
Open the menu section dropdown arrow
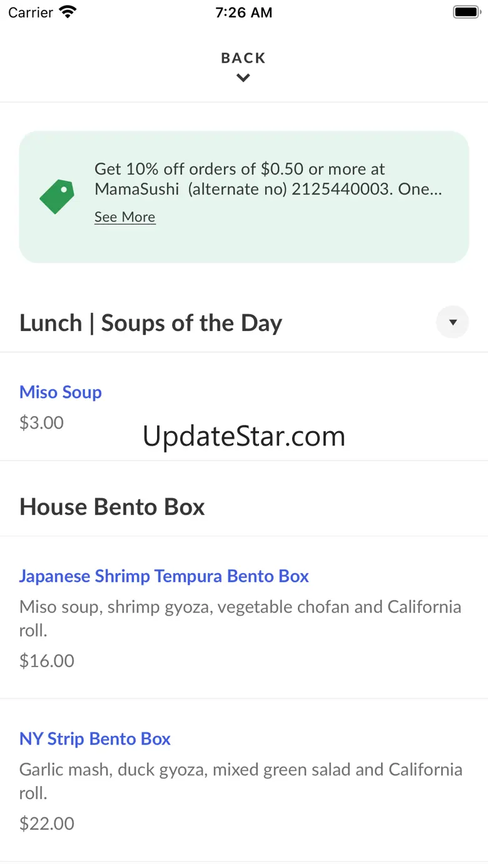tap(452, 322)
